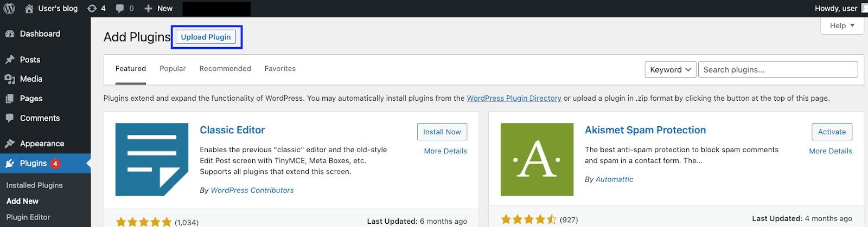This screenshot has height=227, width=868.
Task: Click the Classic Editor plugin thumbnail
Action: (x=152, y=159)
